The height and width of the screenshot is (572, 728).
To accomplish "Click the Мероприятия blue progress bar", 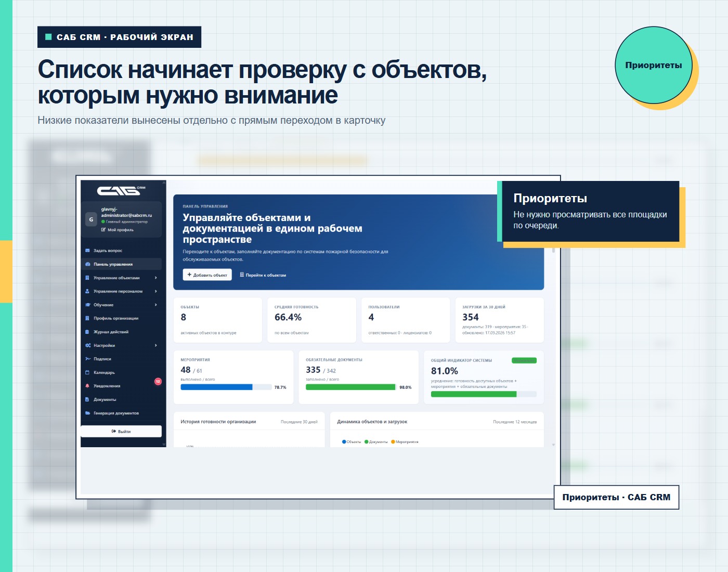I will pyautogui.click(x=226, y=387).
